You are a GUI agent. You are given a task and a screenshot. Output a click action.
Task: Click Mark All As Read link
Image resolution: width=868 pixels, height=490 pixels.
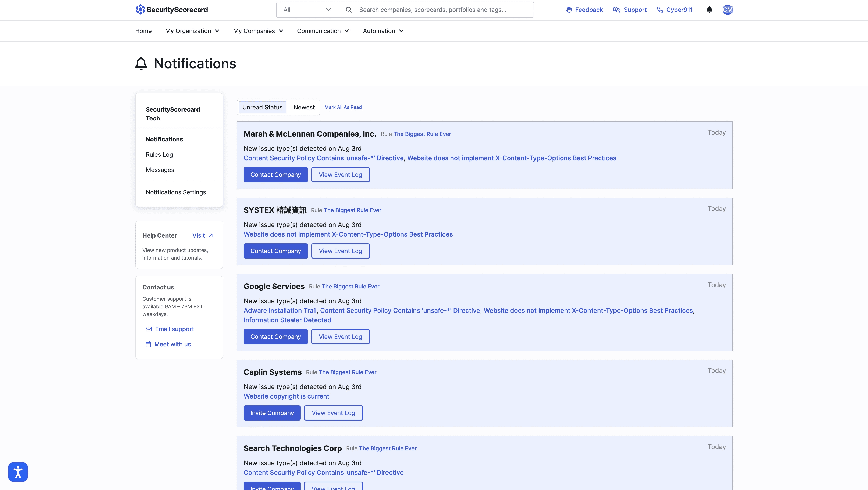click(x=343, y=107)
